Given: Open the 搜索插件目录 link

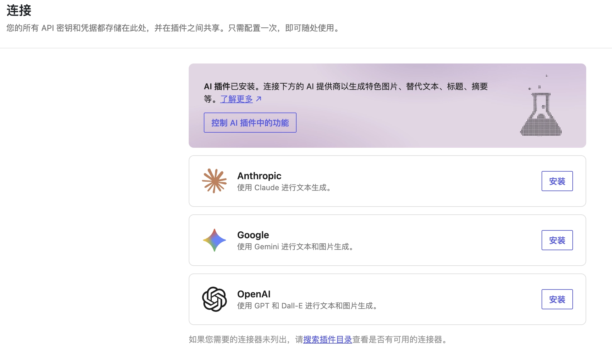Looking at the screenshot, I should coord(327,339).
